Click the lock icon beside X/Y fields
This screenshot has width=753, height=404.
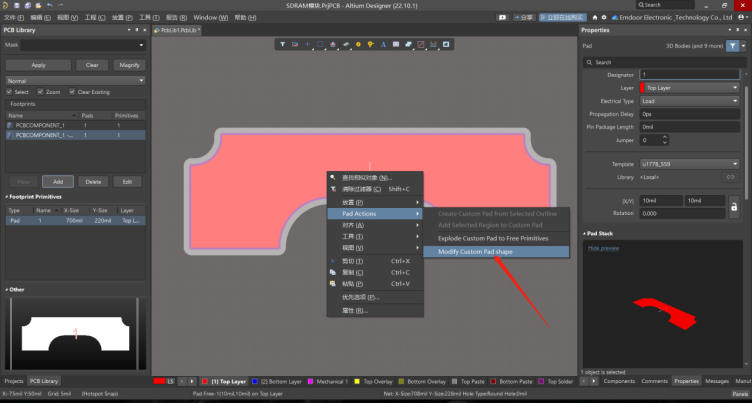pos(735,206)
